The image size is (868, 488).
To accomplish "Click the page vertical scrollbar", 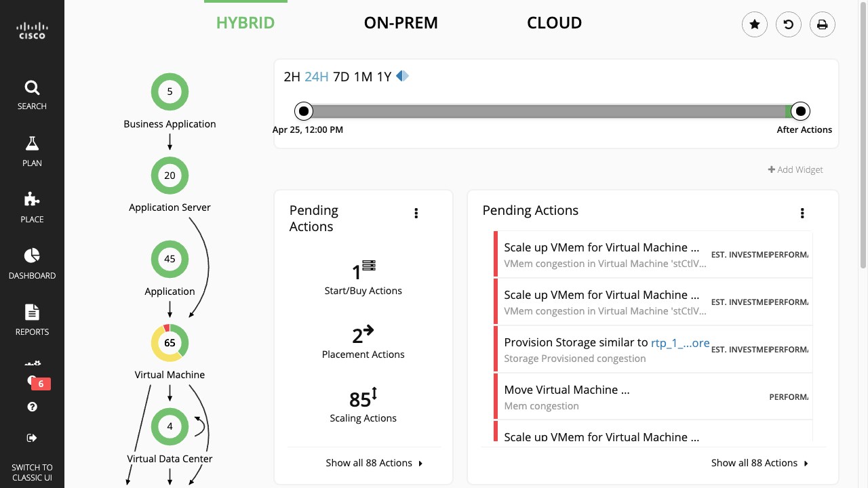I will [x=863, y=136].
